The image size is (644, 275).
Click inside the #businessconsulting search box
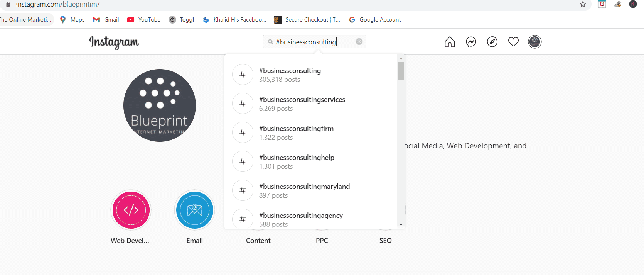click(315, 42)
